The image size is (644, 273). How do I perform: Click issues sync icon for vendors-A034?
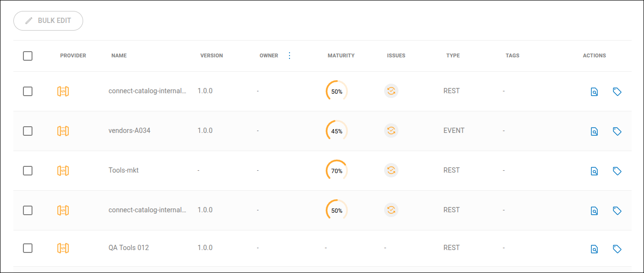click(x=391, y=131)
